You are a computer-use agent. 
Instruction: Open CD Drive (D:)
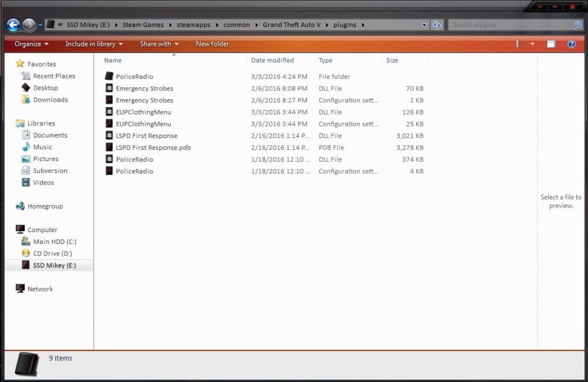coord(52,253)
